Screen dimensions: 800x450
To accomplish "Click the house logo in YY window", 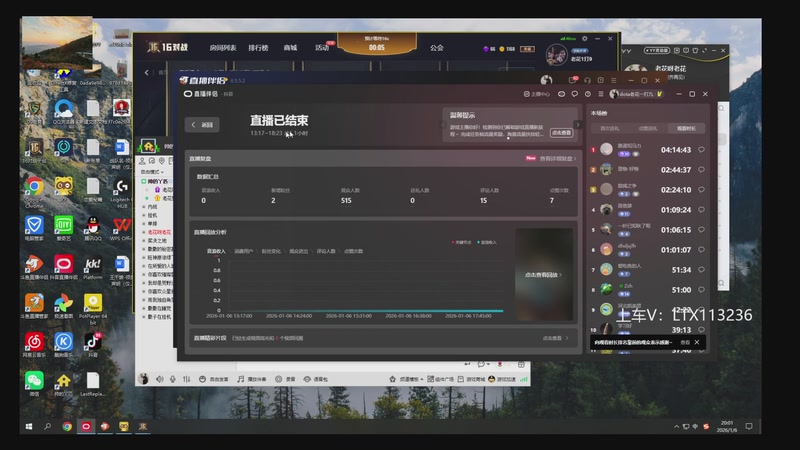I will (148, 146).
